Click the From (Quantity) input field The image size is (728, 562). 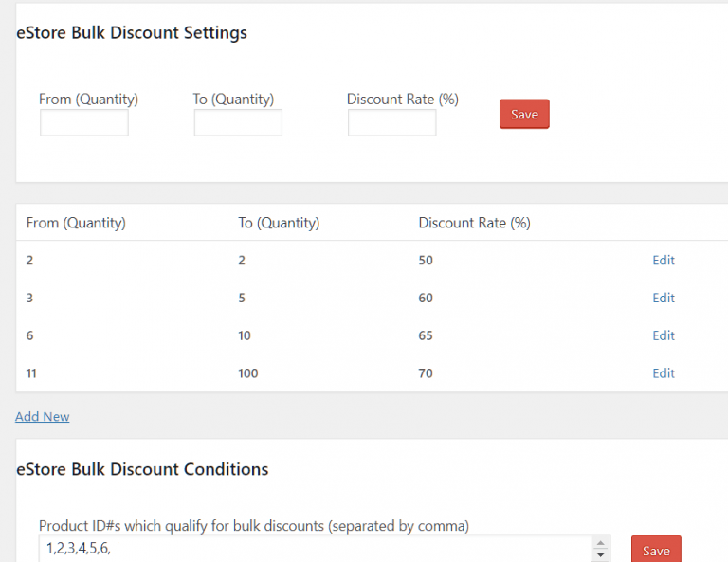click(84, 122)
